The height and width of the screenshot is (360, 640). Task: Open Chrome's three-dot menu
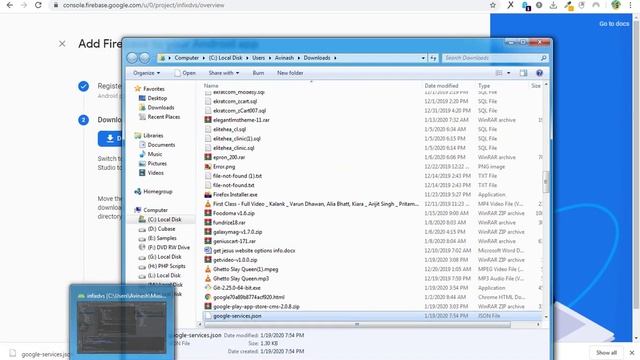pos(630,5)
